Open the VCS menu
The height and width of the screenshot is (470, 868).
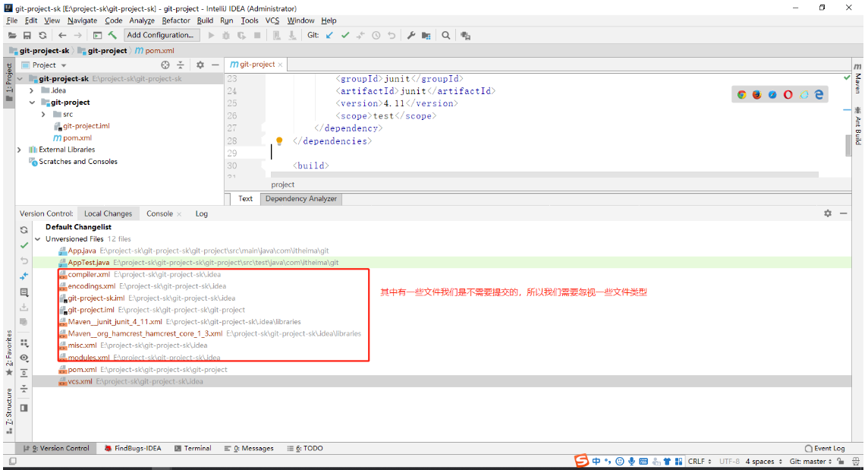pos(272,21)
